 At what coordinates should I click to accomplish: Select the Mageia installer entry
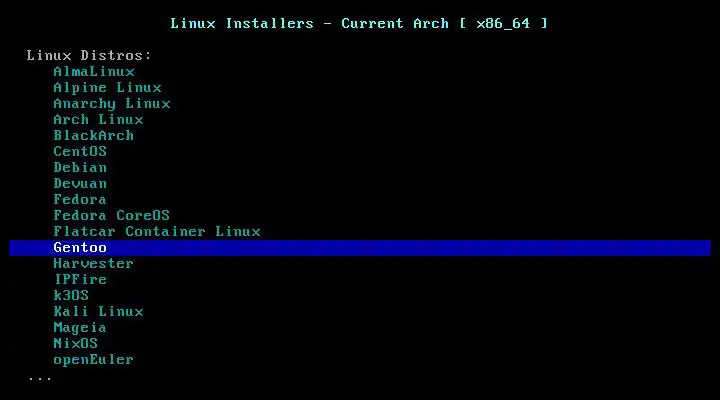pos(80,328)
